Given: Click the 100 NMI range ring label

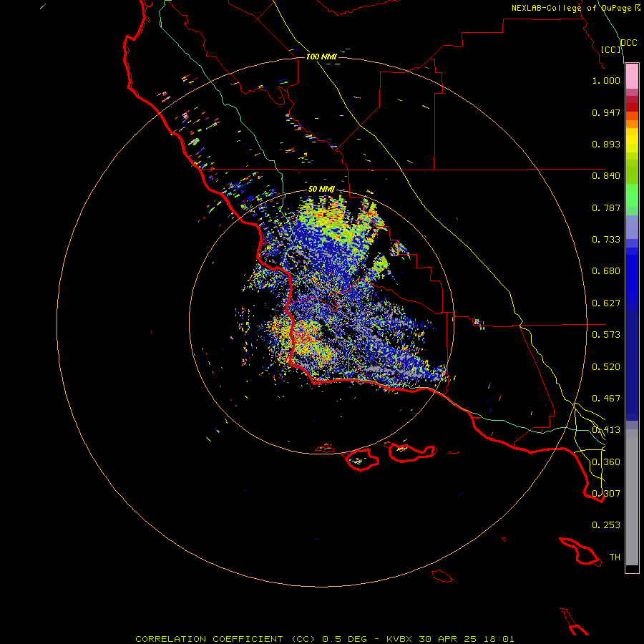Looking at the screenshot, I should tap(321, 57).
